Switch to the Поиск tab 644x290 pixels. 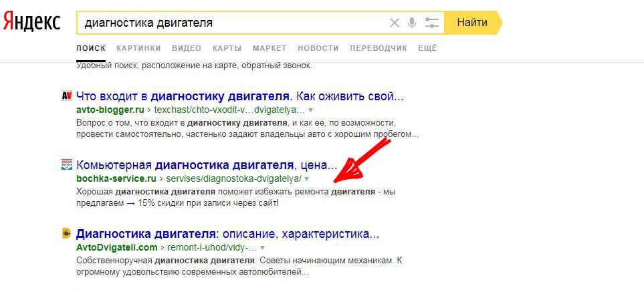pos(91,48)
